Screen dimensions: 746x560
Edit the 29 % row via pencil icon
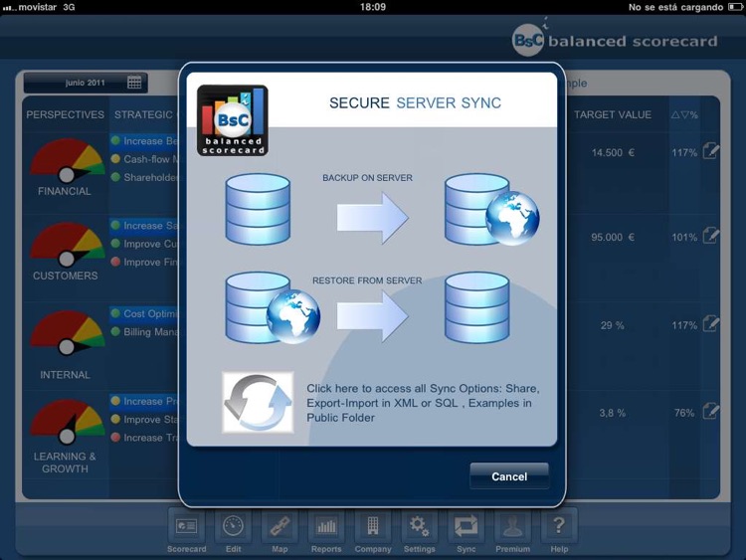(x=710, y=323)
